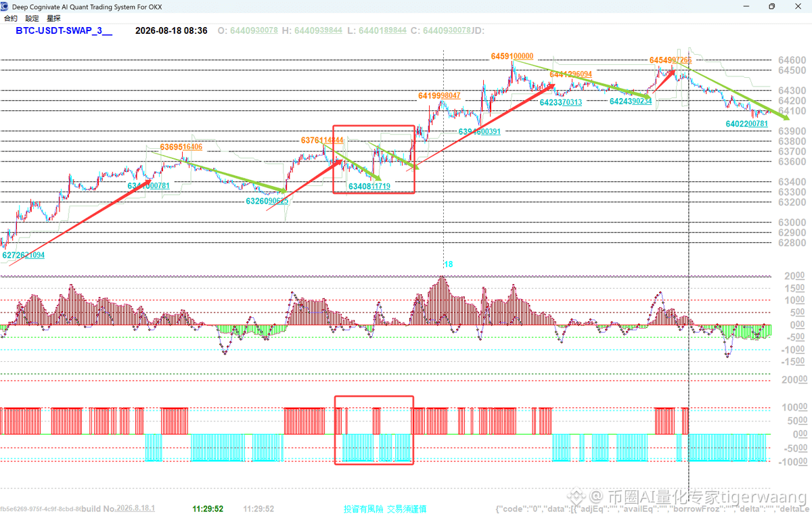Open the 設定 menu
The width and height of the screenshot is (812, 514).
point(32,18)
